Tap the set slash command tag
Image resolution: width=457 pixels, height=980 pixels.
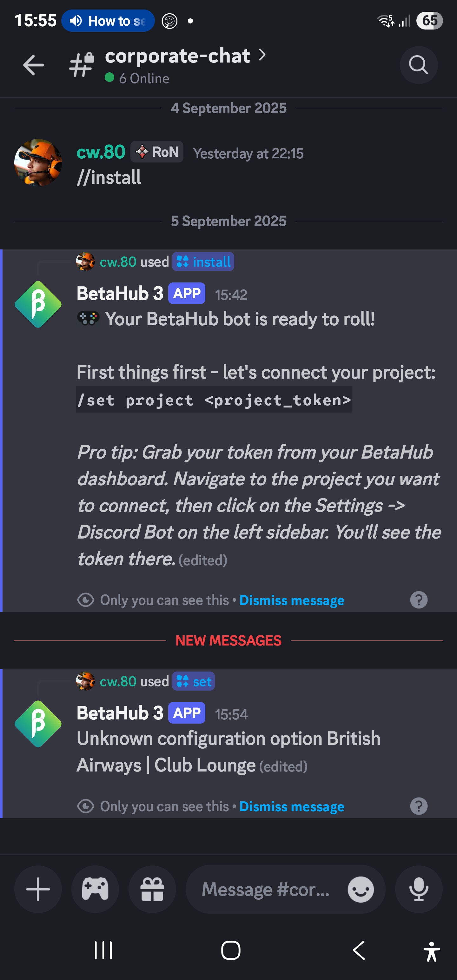pos(194,681)
